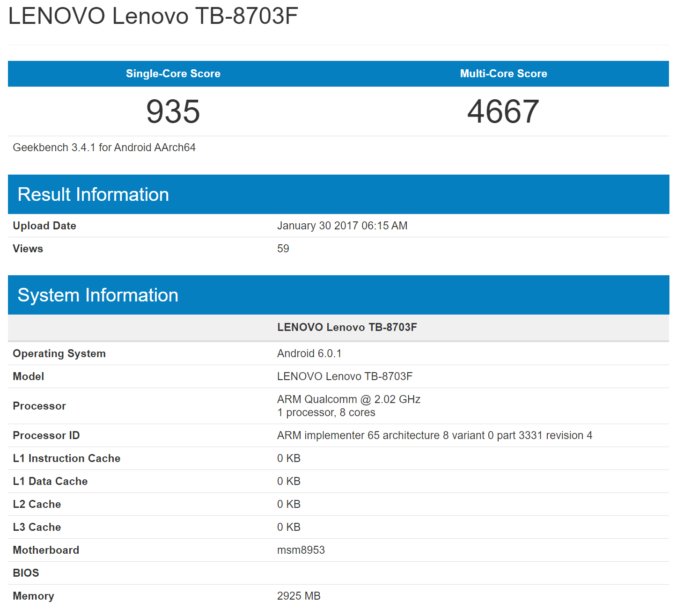The width and height of the screenshot is (676, 616).
Task: Select the Multi-Core Score header label
Action: [504, 73]
